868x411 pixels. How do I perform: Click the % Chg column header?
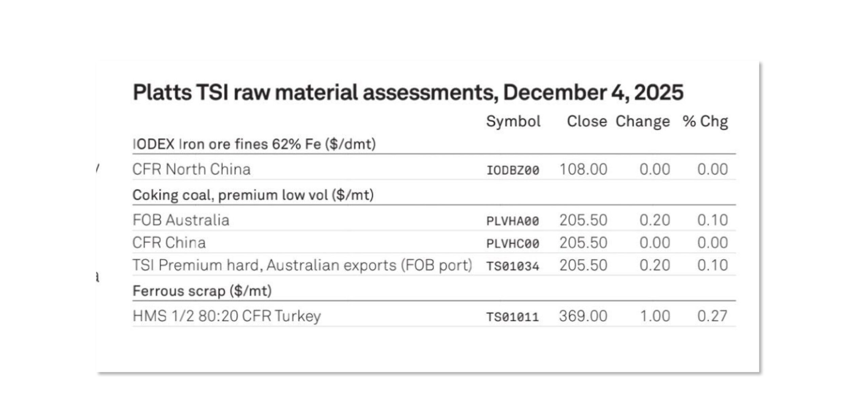(705, 121)
